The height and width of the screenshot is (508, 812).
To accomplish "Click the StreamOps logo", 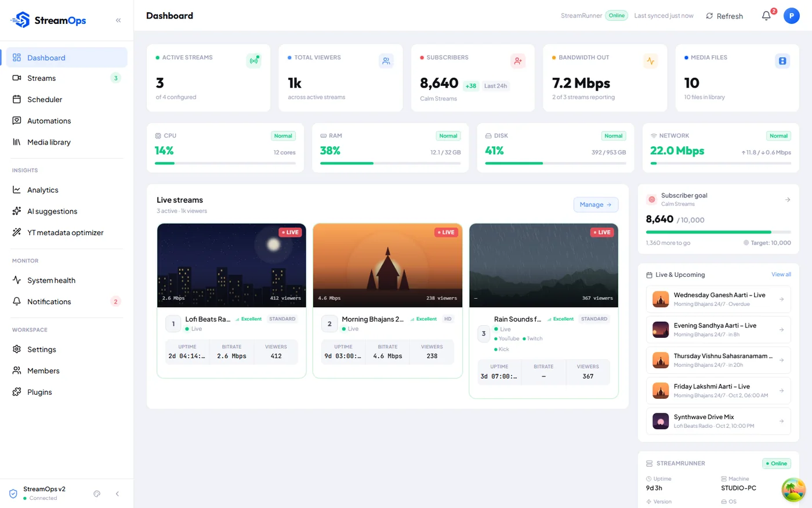I will (x=48, y=20).
